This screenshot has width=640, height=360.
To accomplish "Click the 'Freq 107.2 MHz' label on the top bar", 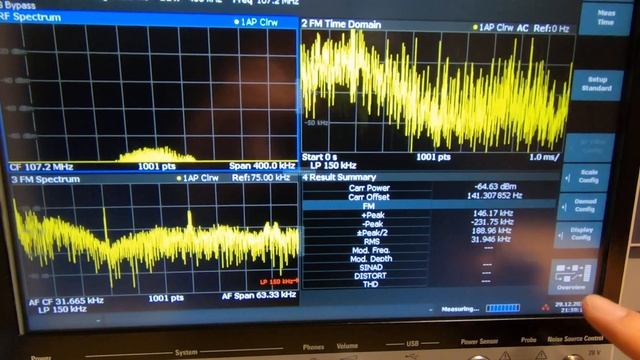I will click(266, 2).
